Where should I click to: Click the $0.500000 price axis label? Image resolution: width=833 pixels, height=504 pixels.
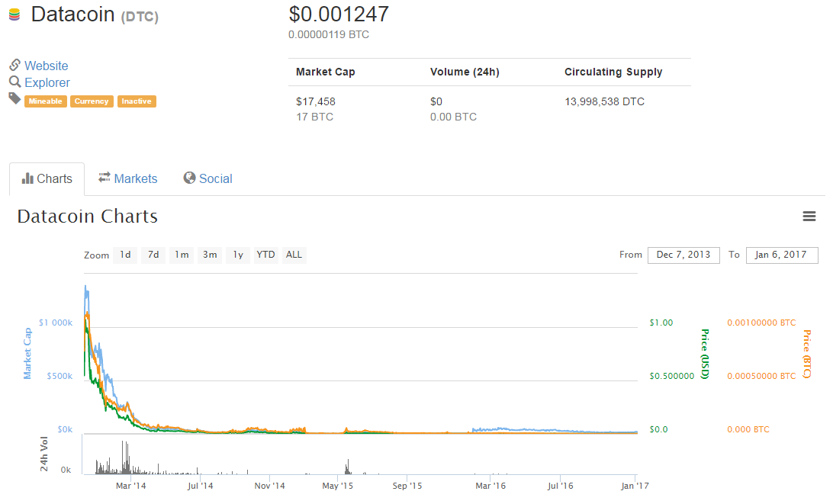[672, 376]
